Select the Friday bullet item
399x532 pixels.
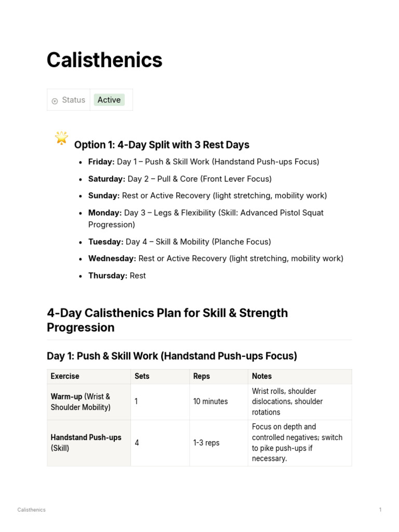coord(204,162)
